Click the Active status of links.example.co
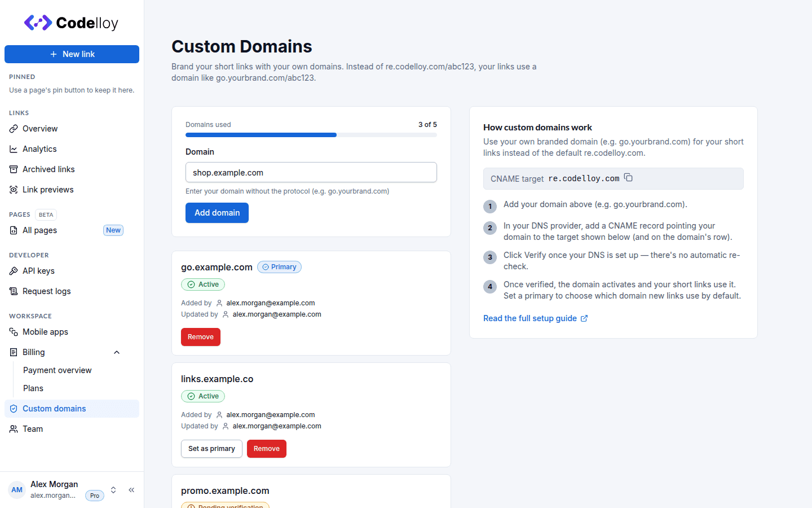 click(x=203, y=396)
